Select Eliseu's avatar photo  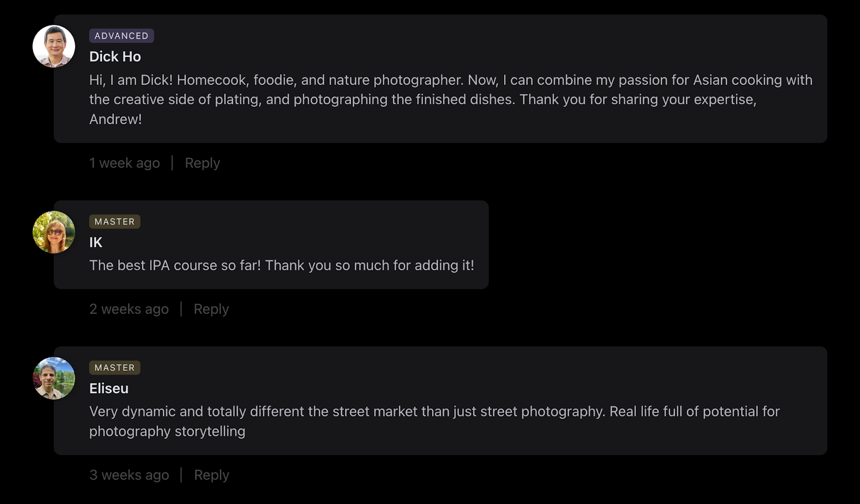[x=54, y=378]
